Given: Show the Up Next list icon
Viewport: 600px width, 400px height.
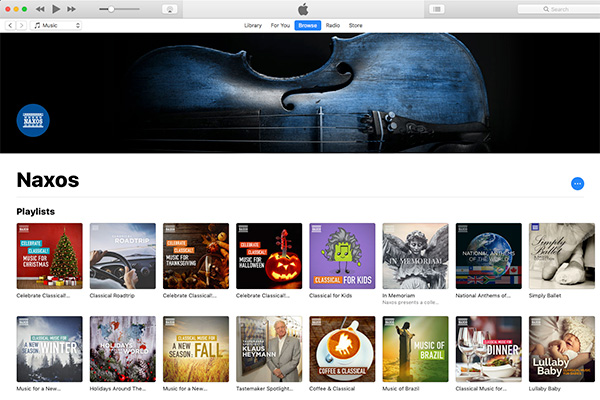Looking at the screenshot, I should pyautogui.click(x=437, y=9).
